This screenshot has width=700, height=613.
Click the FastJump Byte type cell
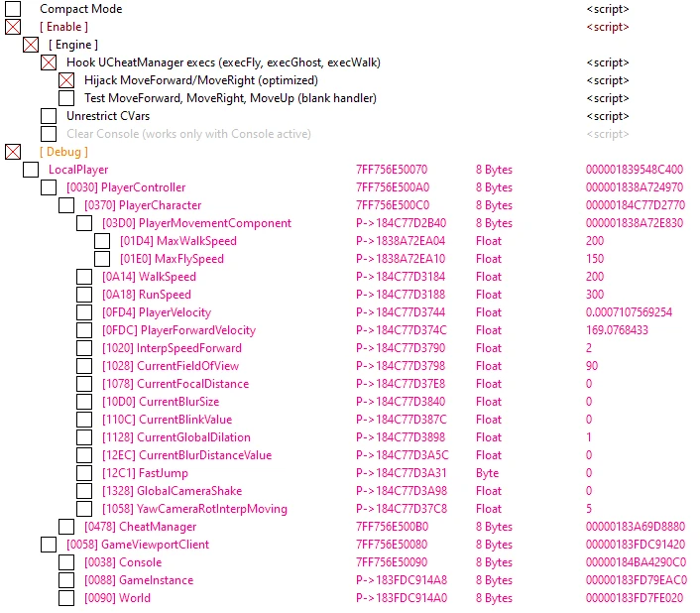point(487,473)
